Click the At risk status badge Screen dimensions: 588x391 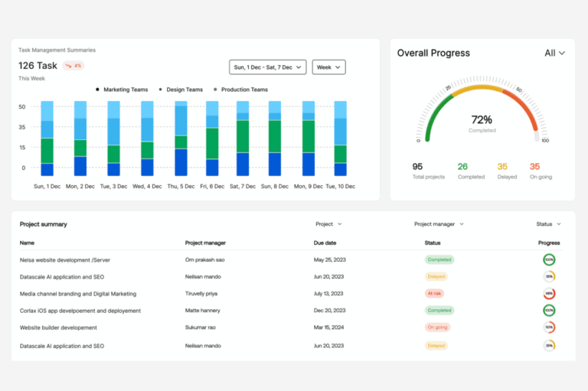(x=435, y=294)
